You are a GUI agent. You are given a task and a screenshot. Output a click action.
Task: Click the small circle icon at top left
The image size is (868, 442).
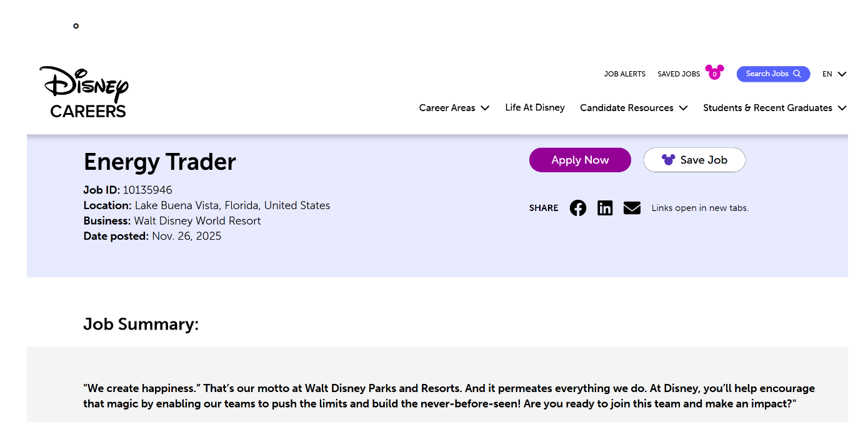(x=76, y=26)
